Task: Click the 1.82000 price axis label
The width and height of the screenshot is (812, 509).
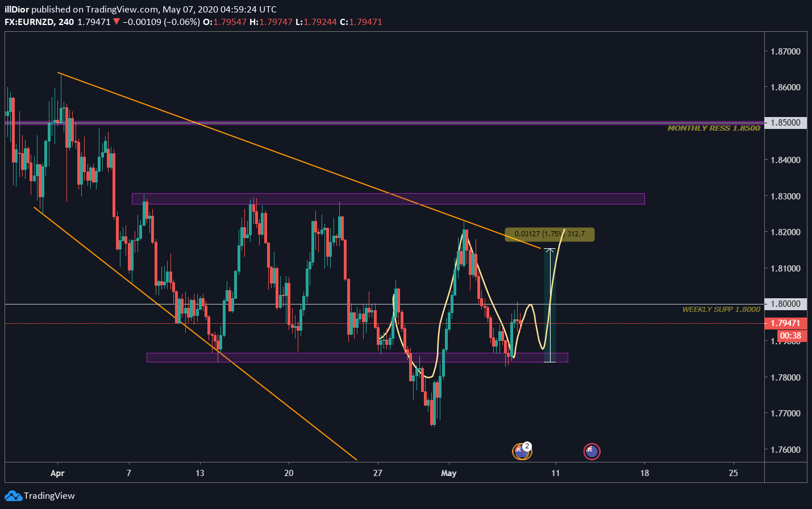Action: pos(785,232)
